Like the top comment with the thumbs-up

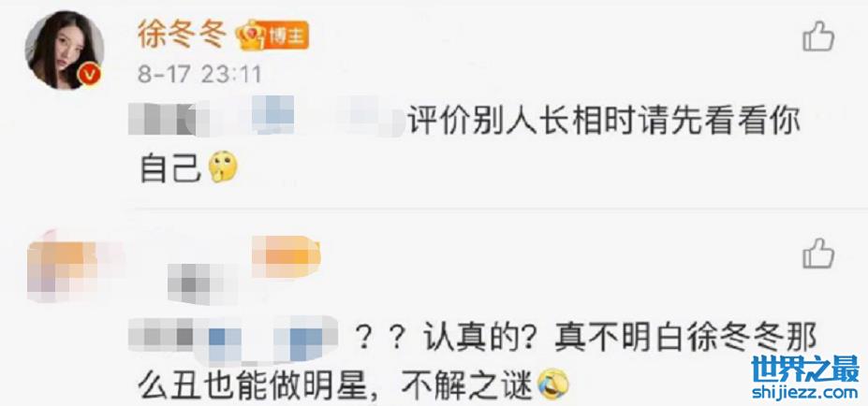tap(818, 36)
